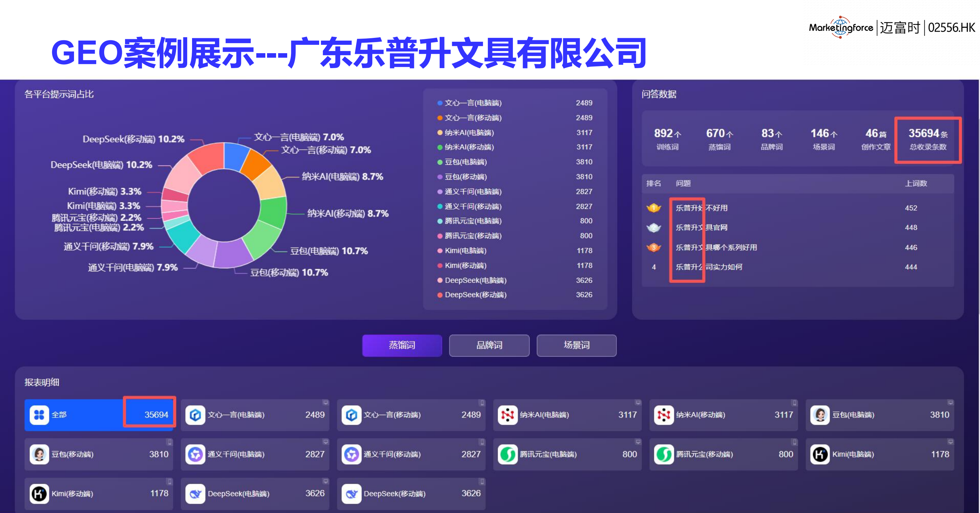Open the 腾讯元宝(电脑端) 800 report card
This screenshot has height=513, width=980.
click(567, 454)
